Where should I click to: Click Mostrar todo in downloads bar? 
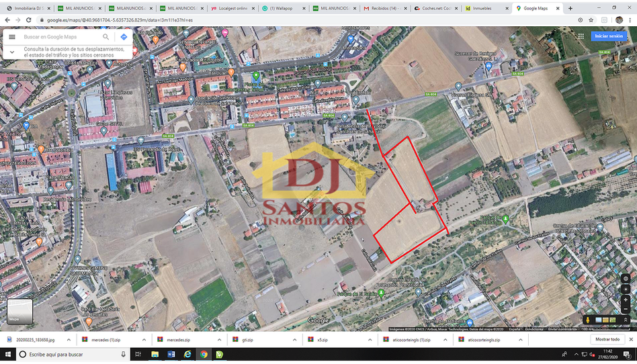(x=607, y=340)
